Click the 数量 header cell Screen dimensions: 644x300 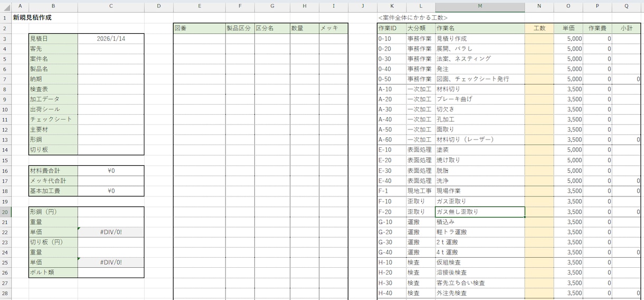pos(304,29)
